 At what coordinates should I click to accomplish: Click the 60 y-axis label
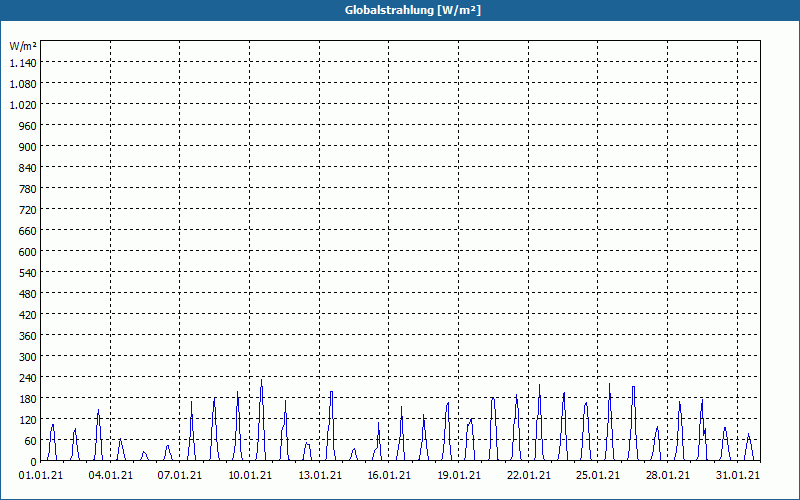(31, 441)
